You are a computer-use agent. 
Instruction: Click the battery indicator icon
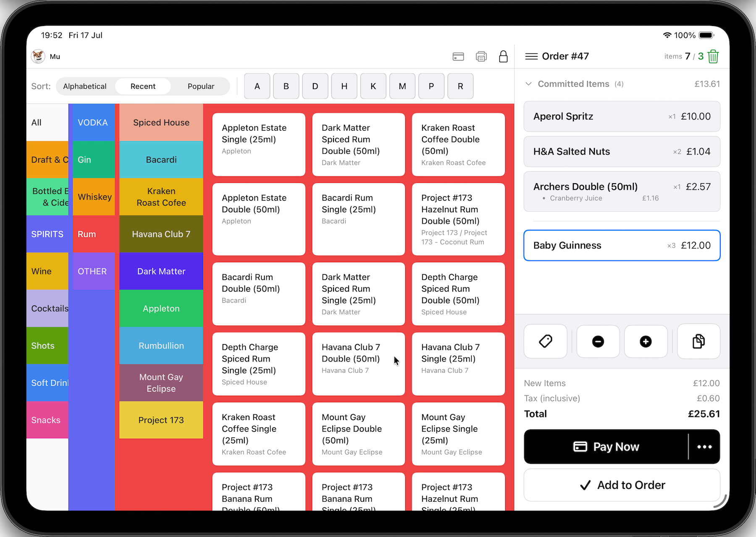(706, 35)
